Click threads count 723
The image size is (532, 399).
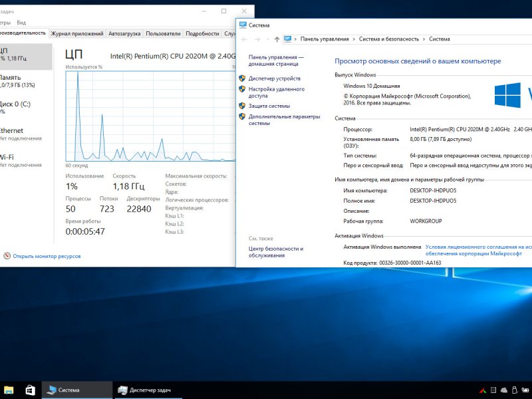107,209
